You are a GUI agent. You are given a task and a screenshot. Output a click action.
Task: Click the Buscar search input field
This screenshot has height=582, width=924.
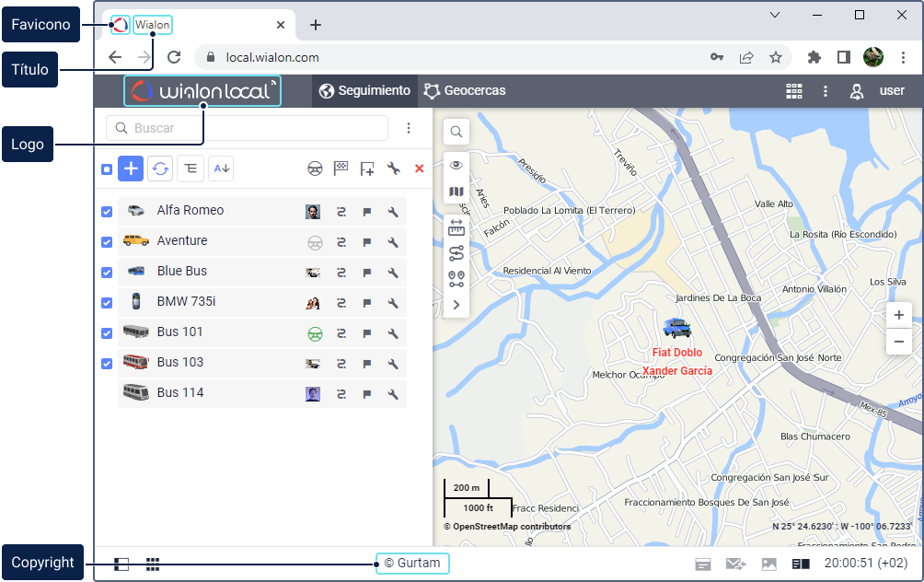pyautogui.click(x=247, y=128)
